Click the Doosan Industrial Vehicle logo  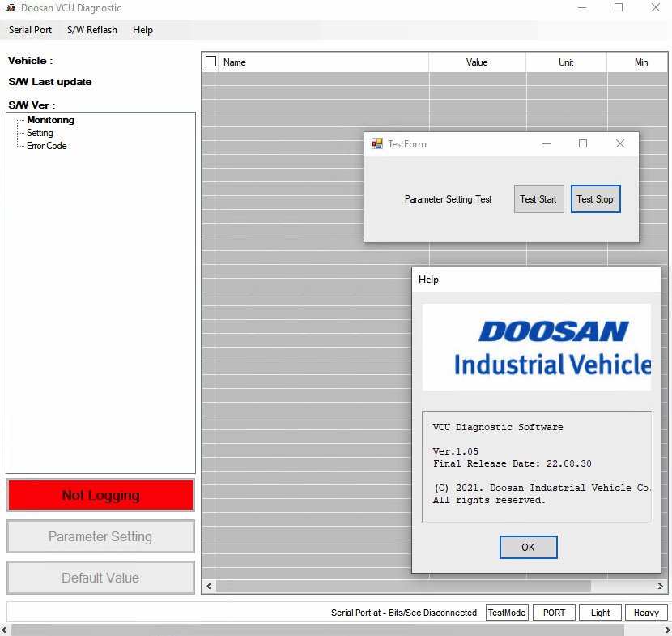tap(537, 347)
